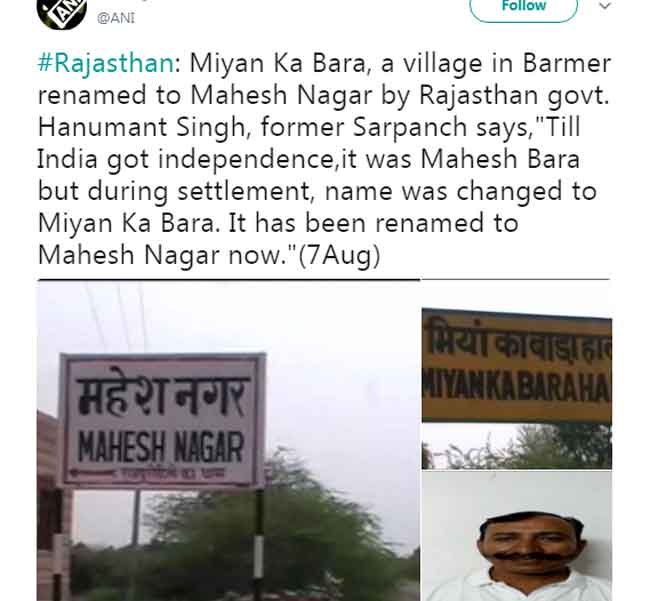650x601 pixels.
Task: Click the "Barmer" word in tweet text
Action: [567, 63]
